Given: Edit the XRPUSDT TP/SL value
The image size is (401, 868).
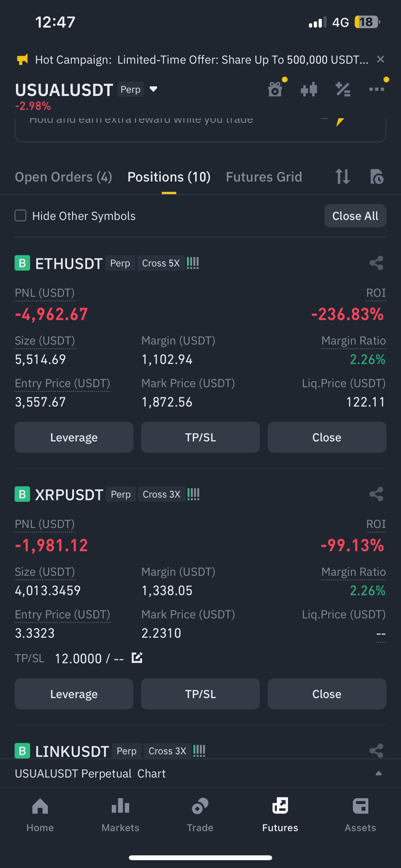Looking at the screenshot, I should pos(137,658).
